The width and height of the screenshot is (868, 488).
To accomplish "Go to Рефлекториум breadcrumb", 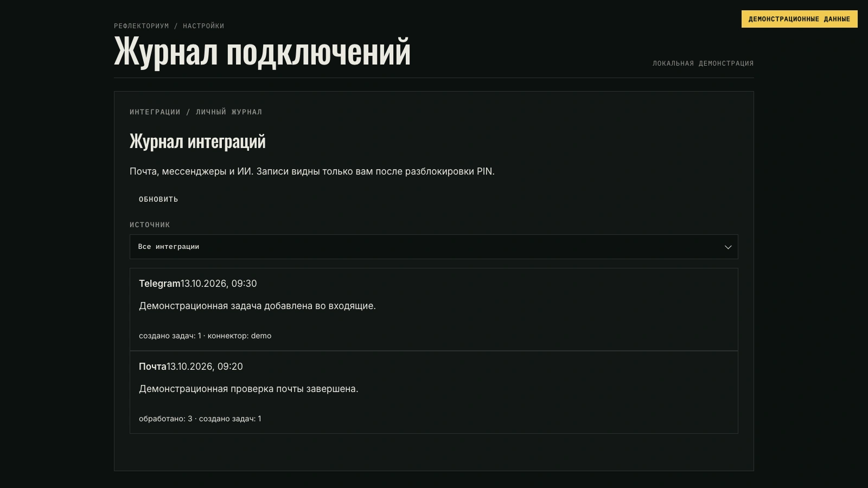I will [141, 26].
